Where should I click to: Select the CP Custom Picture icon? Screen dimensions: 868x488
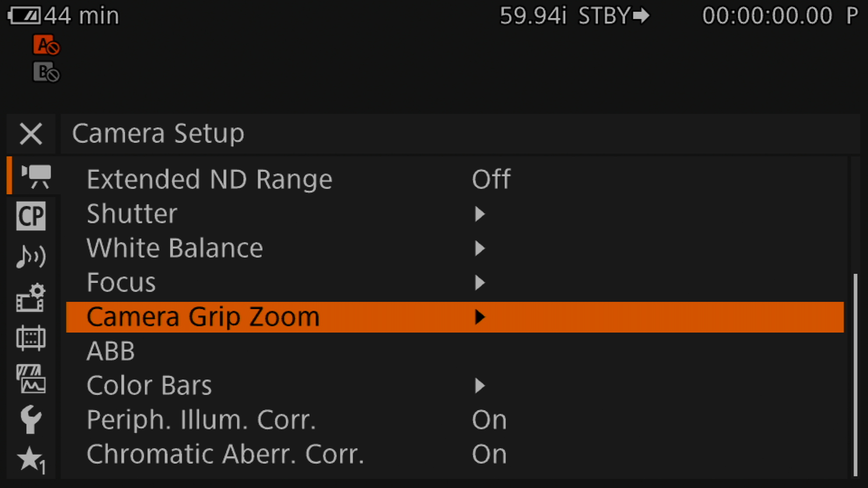(x=31, y=216)
